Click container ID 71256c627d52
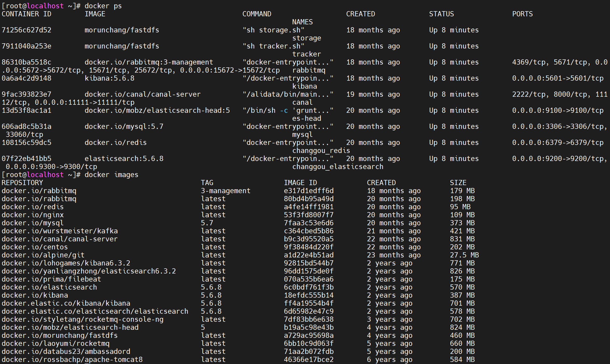This screenshot has height=364, width=610. click(x=26, y=30)
